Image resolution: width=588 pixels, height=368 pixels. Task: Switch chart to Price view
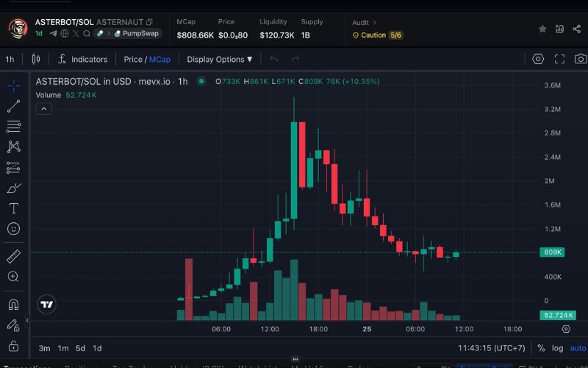point(133,60)
